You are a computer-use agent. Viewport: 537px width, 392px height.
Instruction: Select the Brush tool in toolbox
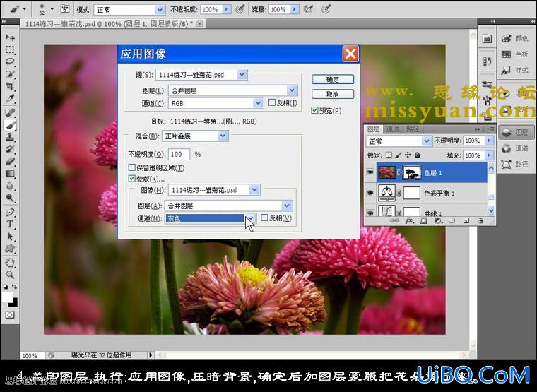coord(10,125)
